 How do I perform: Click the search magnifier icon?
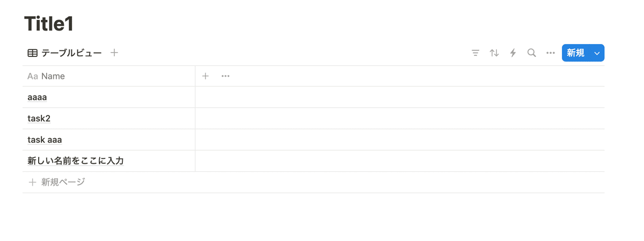[532, 53]
